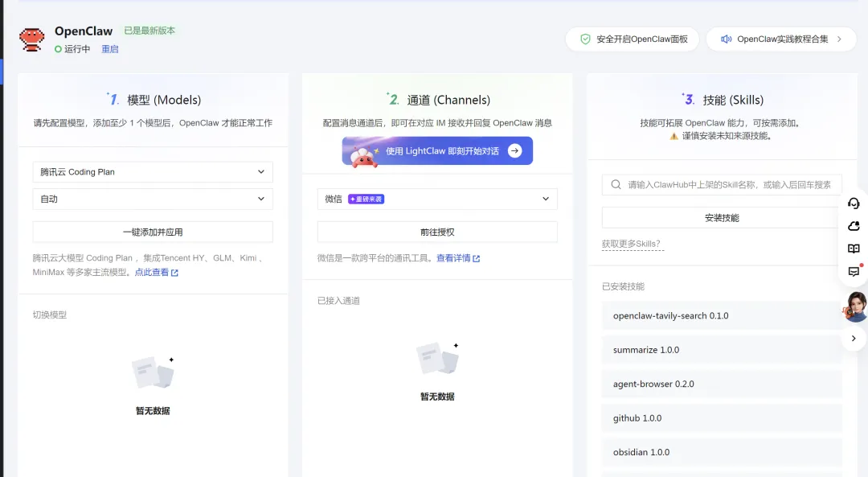Open the book documentation sidebar icon
The height and width of the screenshot is (477, 868).
(x=854, y=249)
